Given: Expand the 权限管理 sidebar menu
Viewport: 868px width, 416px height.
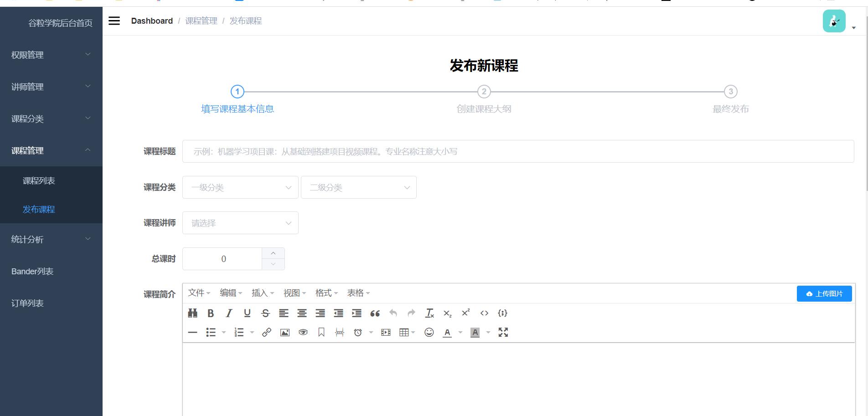Looking at the screenshot, I should click(x=51, y=55).
